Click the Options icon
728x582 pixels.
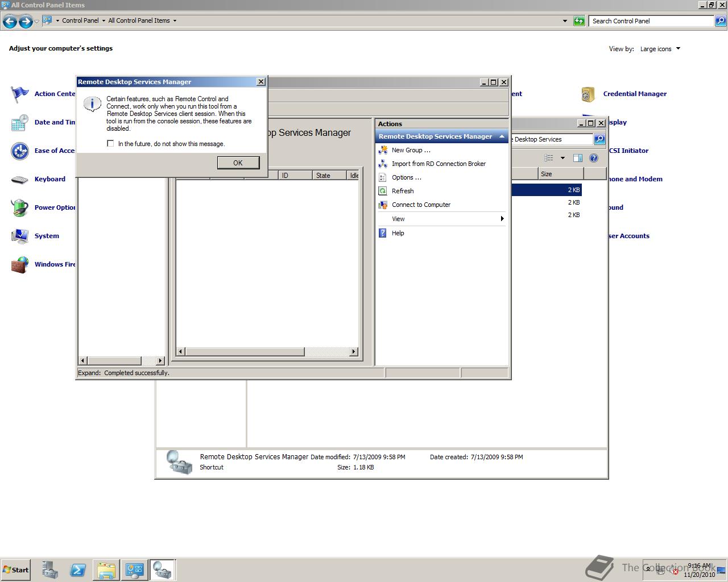(x=383, y=177)
